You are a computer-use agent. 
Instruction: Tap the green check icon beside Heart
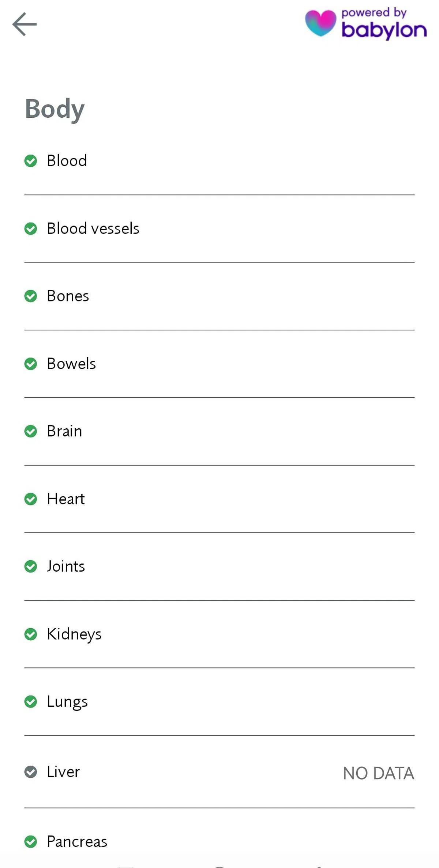(x=31, y=499)
